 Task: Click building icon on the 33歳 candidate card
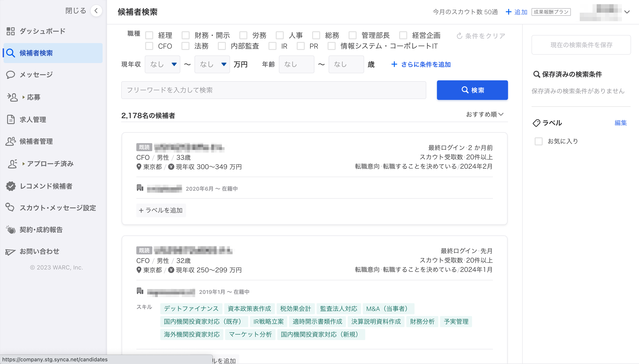tap(140, 188)
